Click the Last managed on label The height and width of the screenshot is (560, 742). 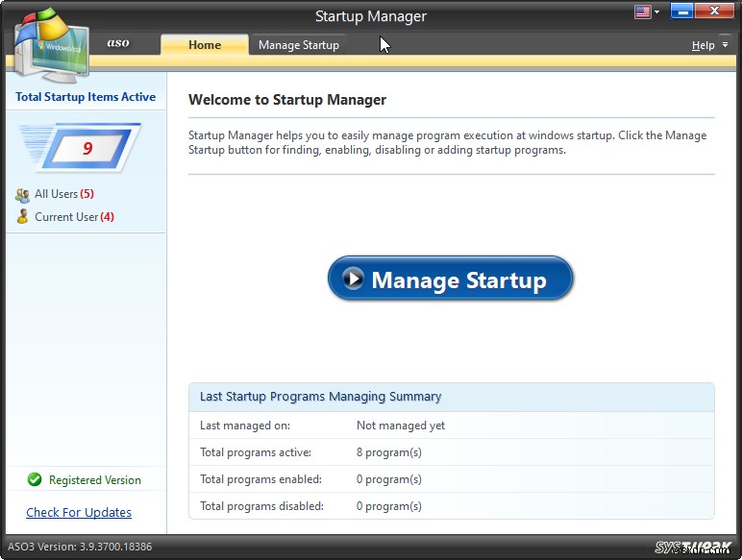coord(245,426)
